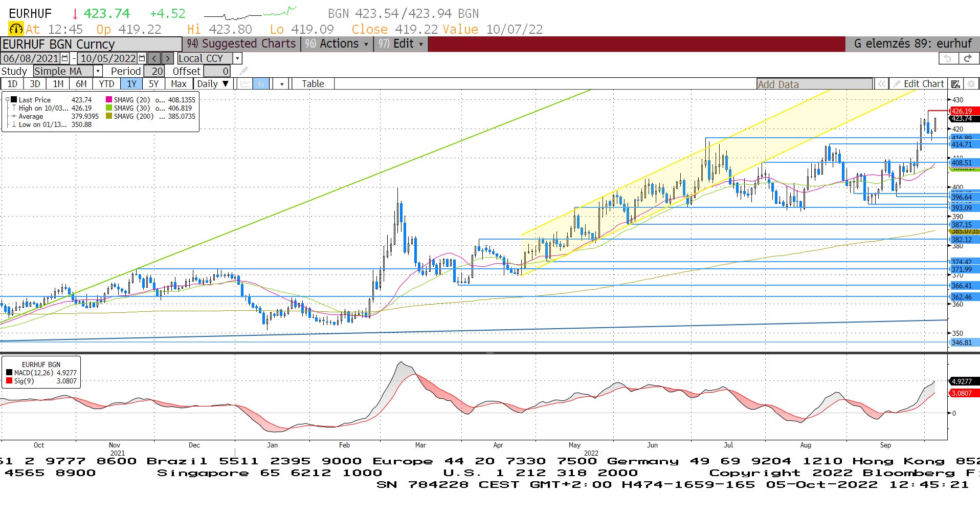
Task: Click the 423.74 last price axis label
Action: click(x=964, y=118)
